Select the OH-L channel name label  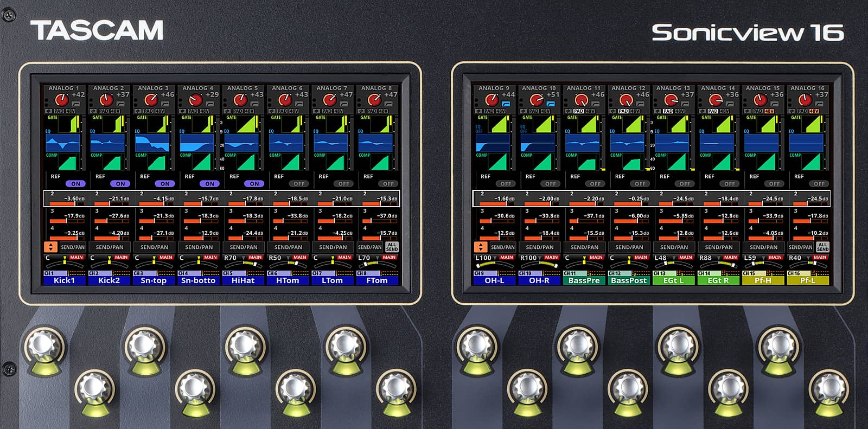(495, 280)
